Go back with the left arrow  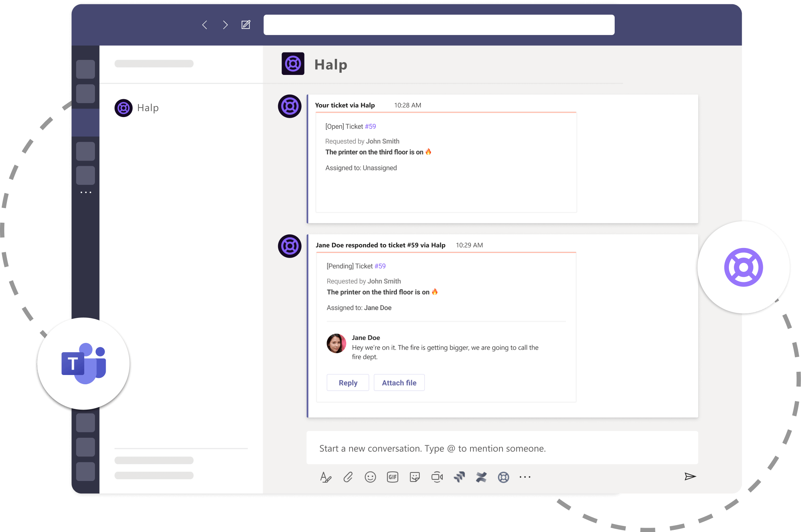point(205,25)
